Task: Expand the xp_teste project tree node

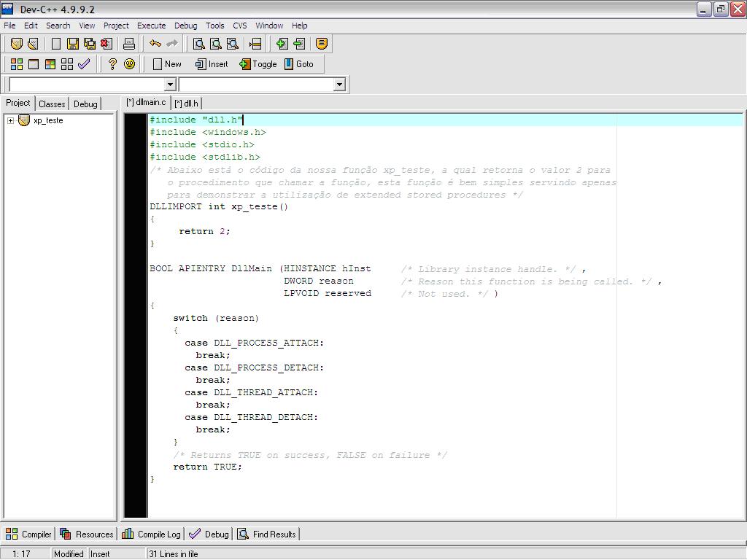Action: click(x=10, y=120)
